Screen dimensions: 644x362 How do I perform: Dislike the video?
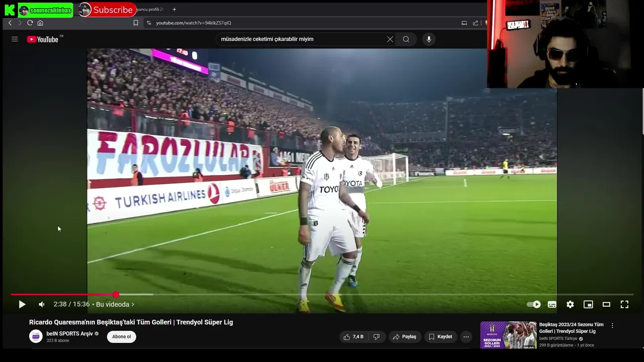[x=376, y=337]
